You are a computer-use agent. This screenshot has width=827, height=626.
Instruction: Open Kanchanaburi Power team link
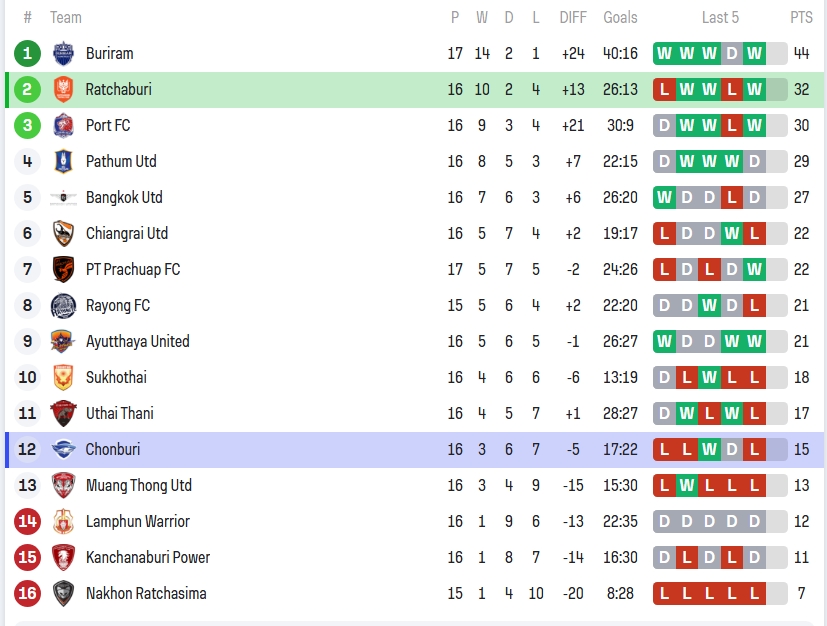click(x=148, y=557)
